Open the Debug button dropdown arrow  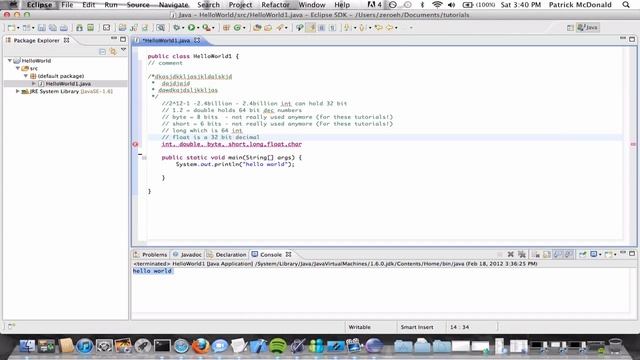pos(183,28)
